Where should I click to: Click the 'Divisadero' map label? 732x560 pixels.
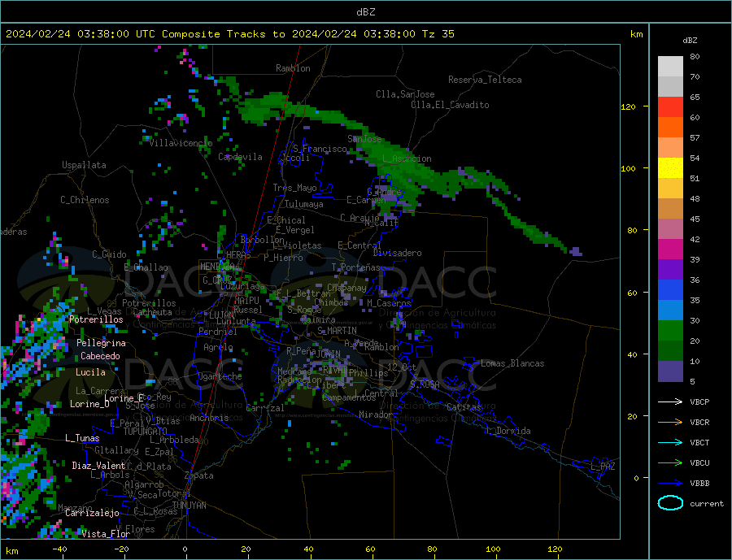[x=397, y=253]
